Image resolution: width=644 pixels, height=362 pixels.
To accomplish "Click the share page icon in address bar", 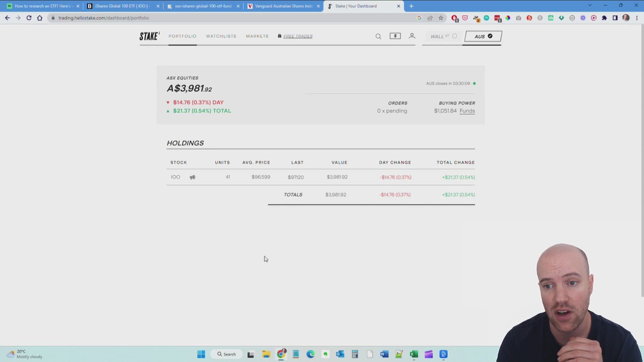I will pos(430,18).
